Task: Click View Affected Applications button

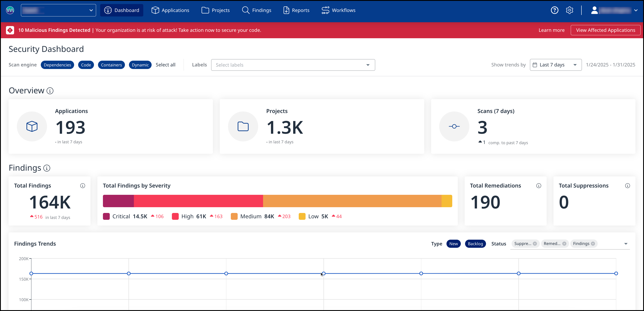Action: [605, 30]
